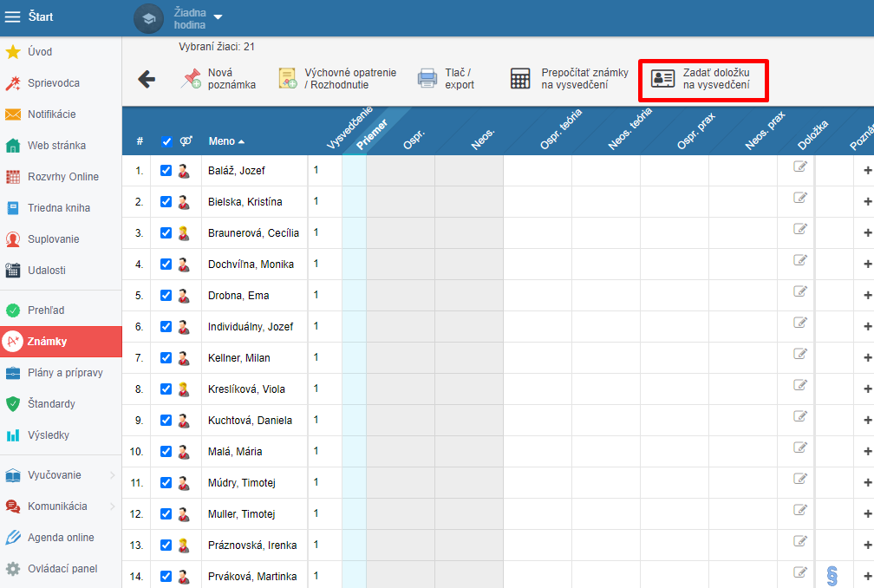Open Ovládací panel settings
The width and height of the screenshot is (874, 588).
coord(61,569)
